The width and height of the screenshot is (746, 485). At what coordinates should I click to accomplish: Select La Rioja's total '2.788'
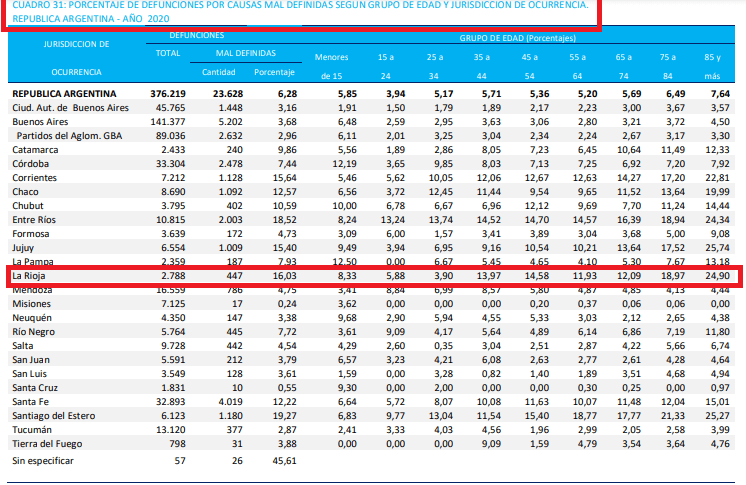(x=173, y=276)
